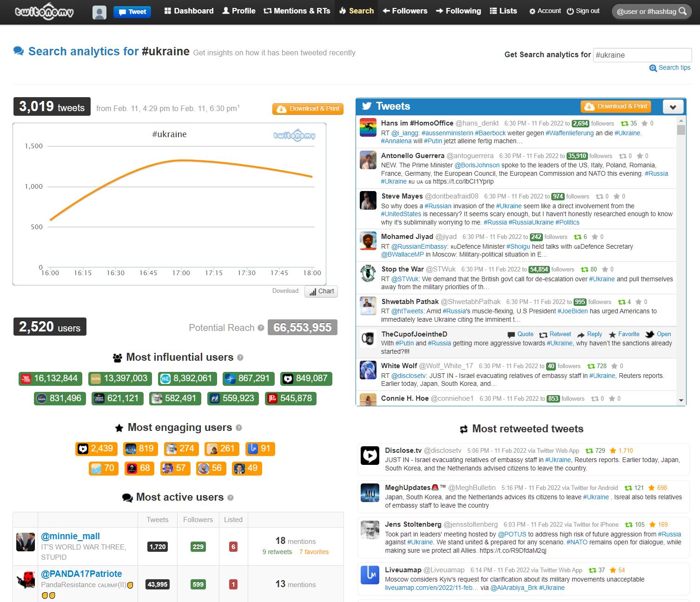Click Download & Print in Tweets panel

(616, 106)
